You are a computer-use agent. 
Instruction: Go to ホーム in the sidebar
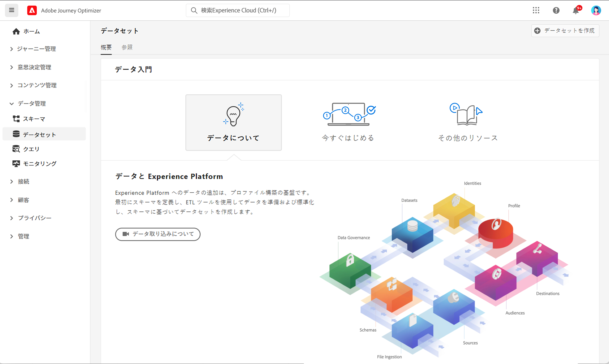click(31, 31)
